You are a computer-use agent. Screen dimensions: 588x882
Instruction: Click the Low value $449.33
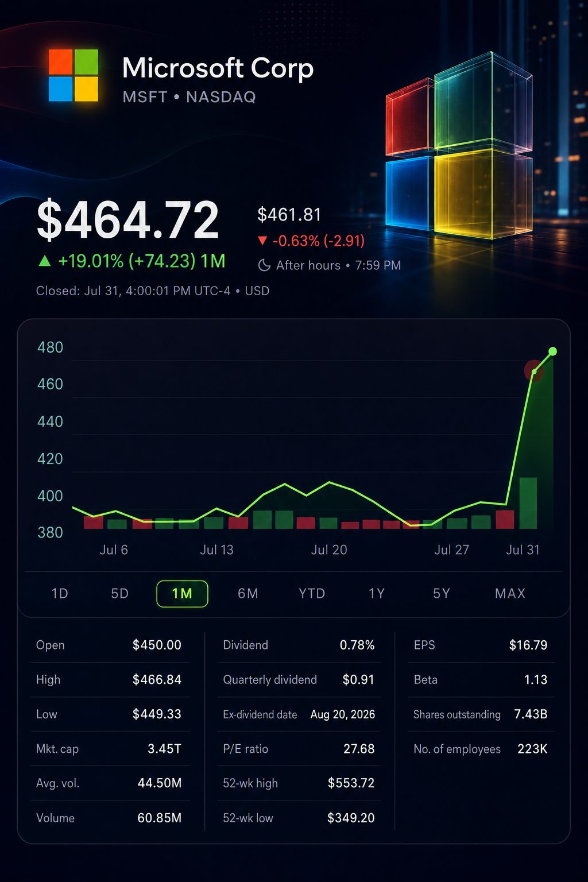click(x=157, y=714)
